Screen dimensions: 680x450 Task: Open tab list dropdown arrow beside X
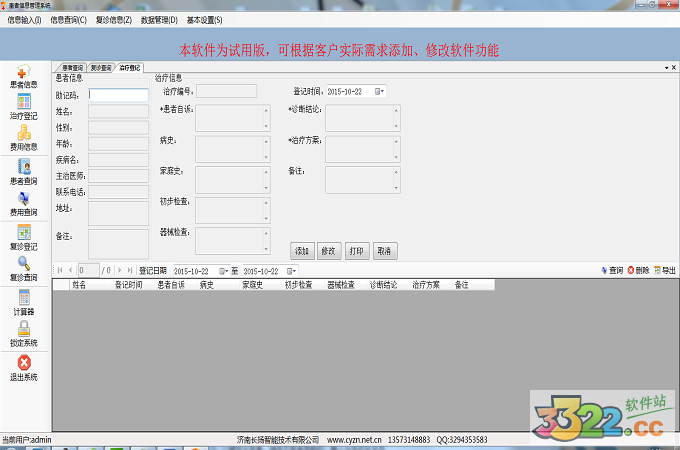coord(667,68)
